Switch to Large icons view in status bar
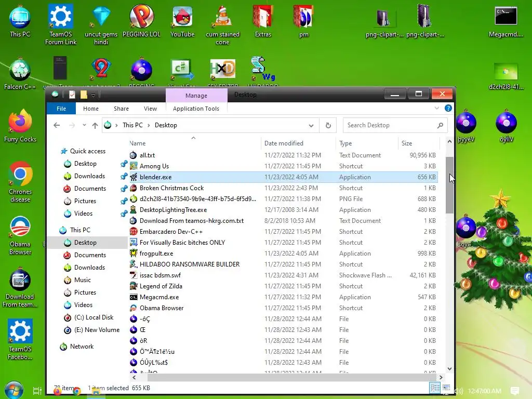This screenshot has height=399, width=532. pyautogui.click(x=446, y=388)
